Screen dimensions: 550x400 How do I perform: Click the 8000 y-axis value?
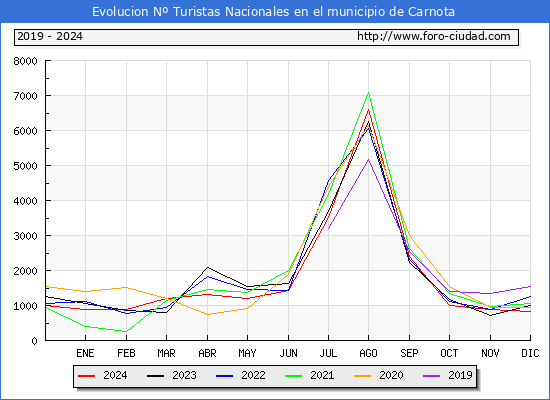click(25, 61)
